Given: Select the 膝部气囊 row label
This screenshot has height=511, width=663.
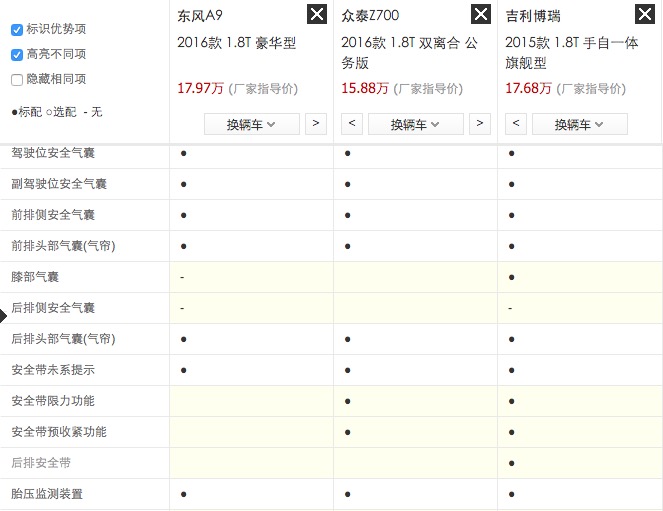Looking at the screenshot, I should coord(35,277).
